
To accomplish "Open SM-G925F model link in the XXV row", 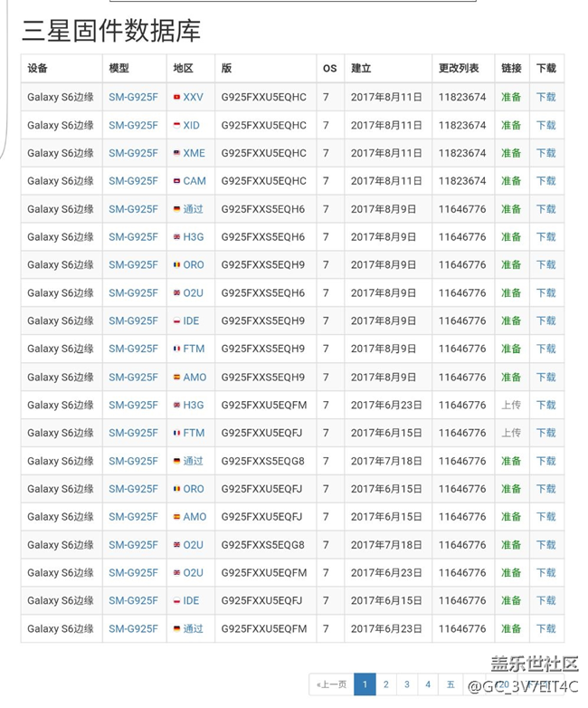I will click(134, 97).
